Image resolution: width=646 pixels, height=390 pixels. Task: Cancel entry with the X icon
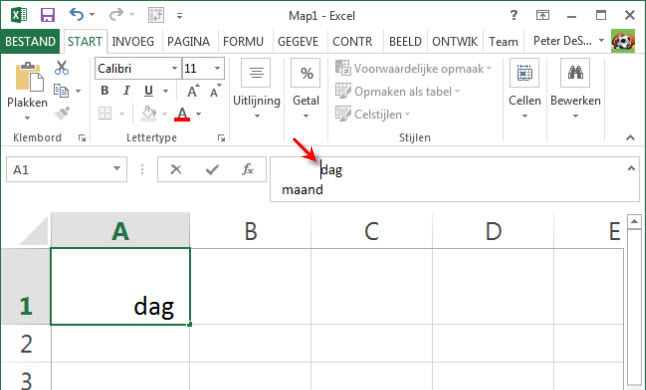click(176, 169)
